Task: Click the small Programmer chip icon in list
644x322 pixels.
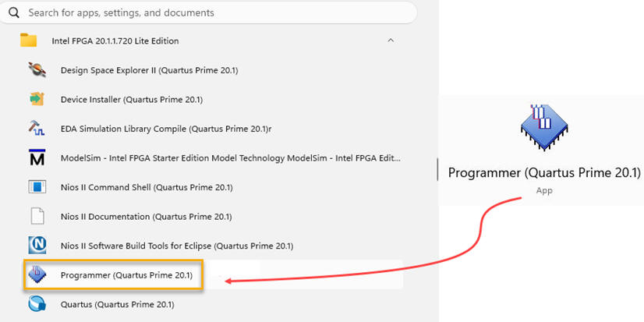Action: coord(37,274)
